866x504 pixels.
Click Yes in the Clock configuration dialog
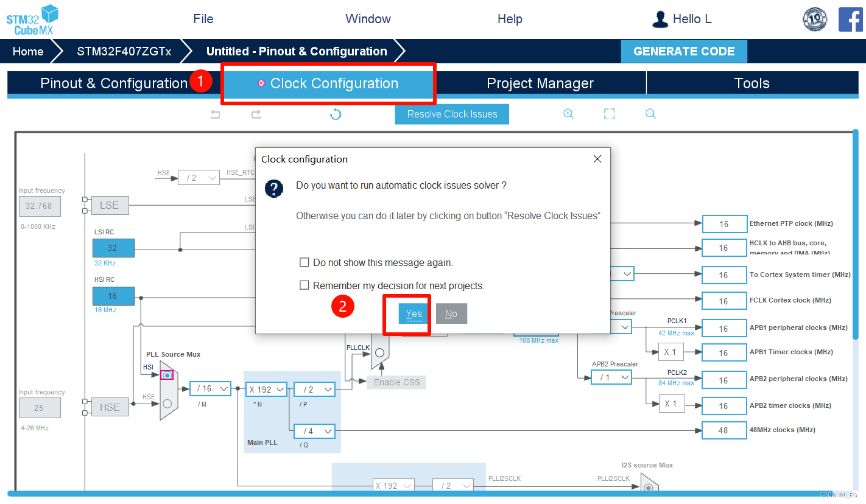(x=414, y=313)
